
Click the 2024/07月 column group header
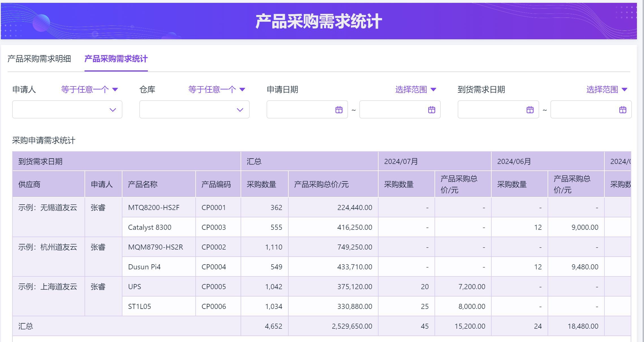click(x=401, y=161)
